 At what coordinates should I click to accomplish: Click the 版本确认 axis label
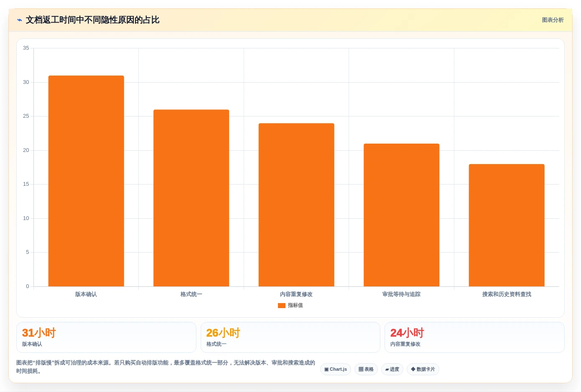[86, 294]
